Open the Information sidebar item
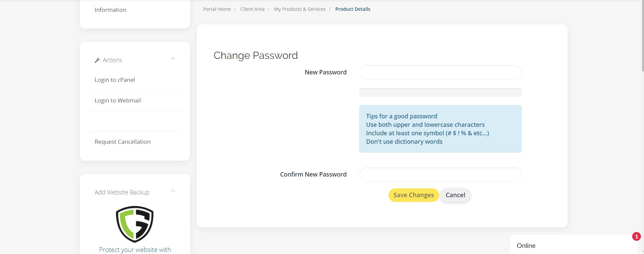 (x=110, y=10)
